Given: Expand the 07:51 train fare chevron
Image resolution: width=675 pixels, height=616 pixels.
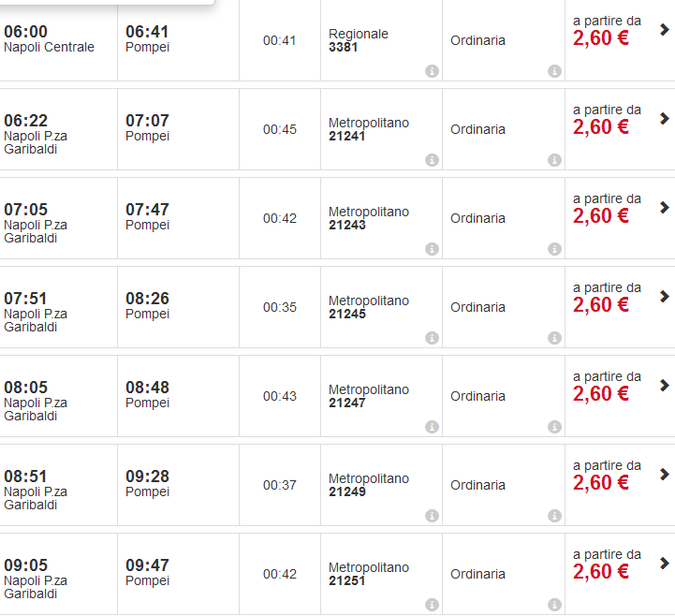Looking at the screenshot, I should pyautogui.click(x=665, y=297).
